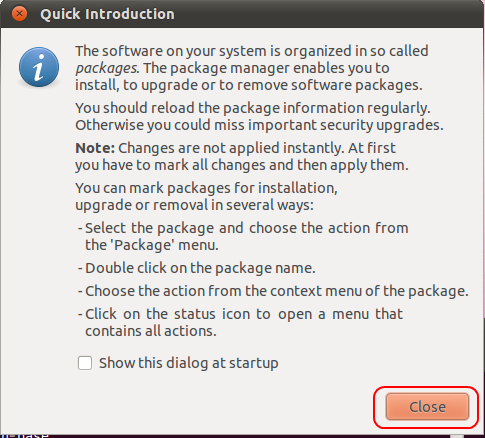
Task: Enable Show this dialog at startup checkbox
Action: coord(85,363)
